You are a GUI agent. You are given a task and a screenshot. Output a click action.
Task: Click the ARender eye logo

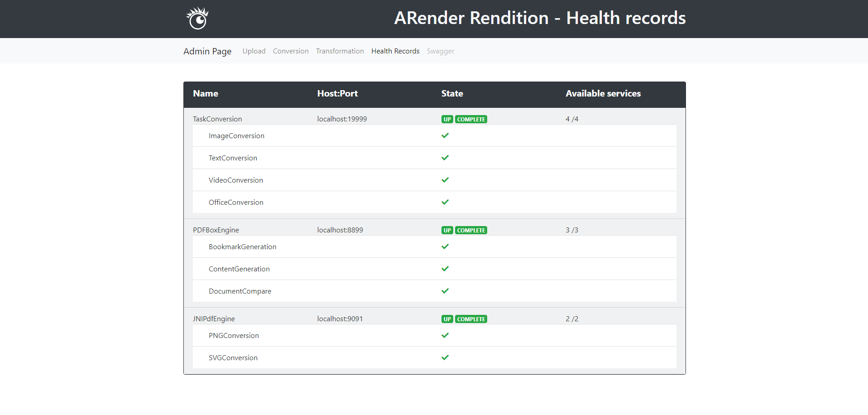tap(197, 18)
